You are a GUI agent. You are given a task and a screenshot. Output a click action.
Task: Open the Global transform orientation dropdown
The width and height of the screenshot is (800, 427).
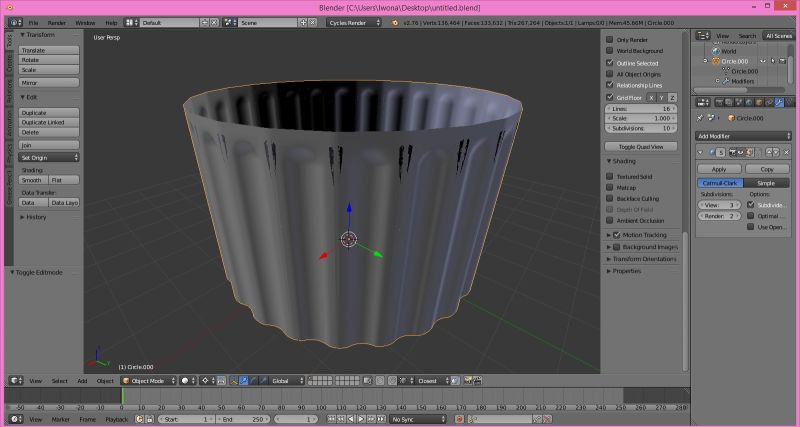click(x=287, y=381)
